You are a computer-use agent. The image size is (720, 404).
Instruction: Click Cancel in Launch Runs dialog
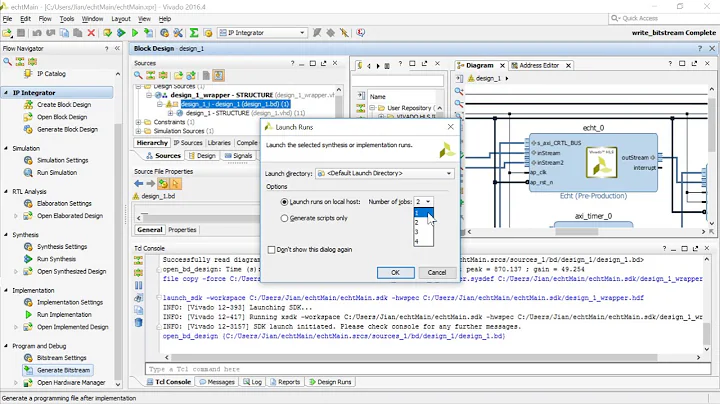point(437,273)
